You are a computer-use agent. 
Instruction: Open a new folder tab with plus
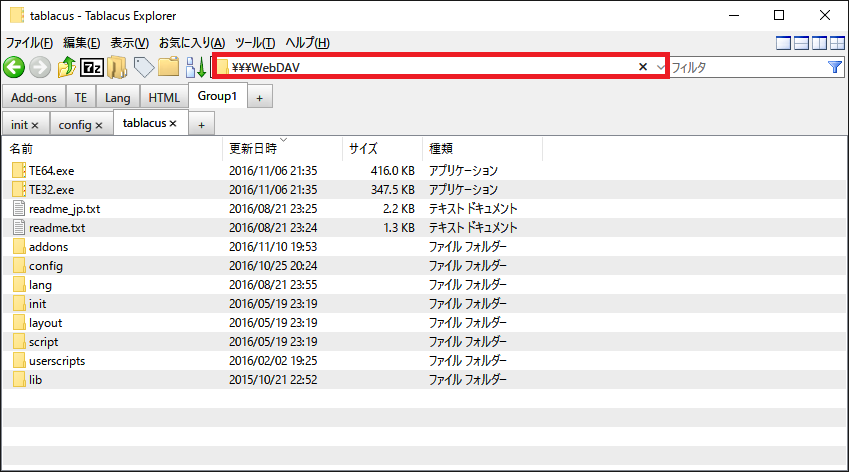[201, 124]
